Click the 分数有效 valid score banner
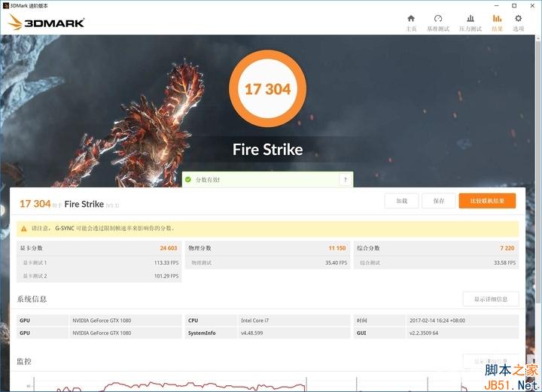Viewport: 542px width, 392px height. coord(267,180)
